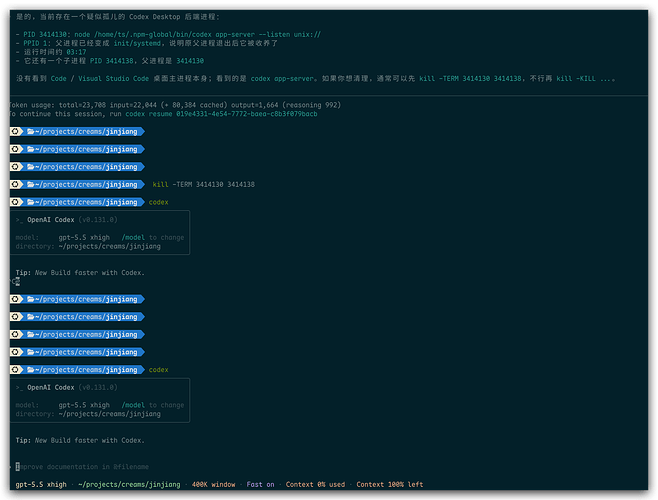Click the runtime value '03:17'
This screenshot has width=658, height=500.
pyautogui.click(x=76, y=52)
